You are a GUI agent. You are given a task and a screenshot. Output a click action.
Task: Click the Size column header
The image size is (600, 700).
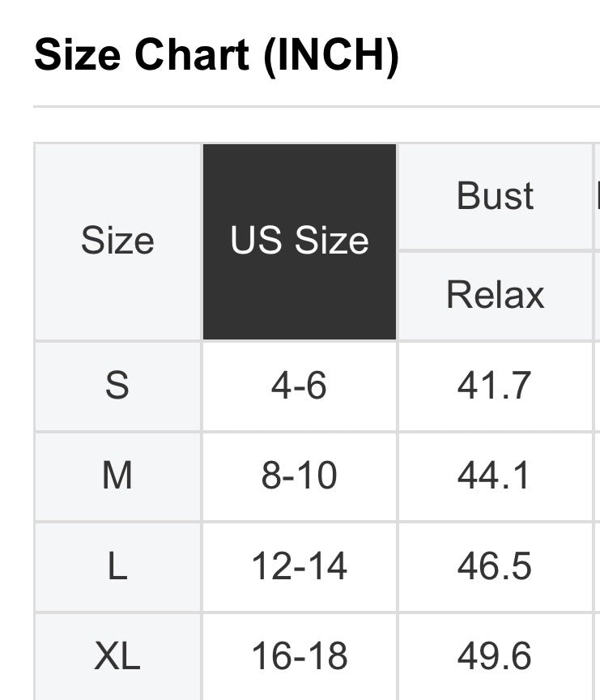click(x=117, y=241)
